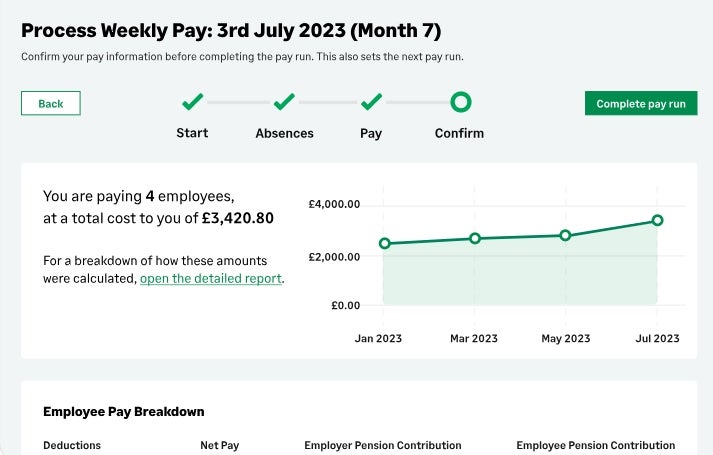Click the Deductions column header
This screenshot has width=713, height=455.
point(72,445)
